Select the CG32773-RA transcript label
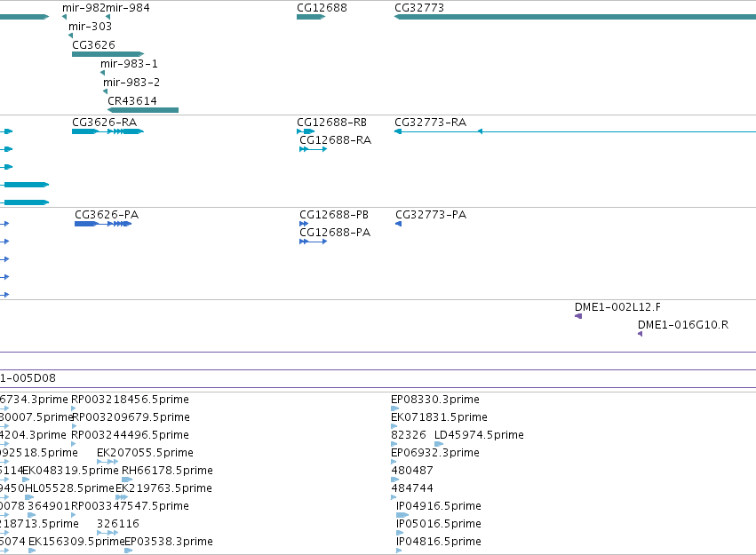 pos(430,123)
